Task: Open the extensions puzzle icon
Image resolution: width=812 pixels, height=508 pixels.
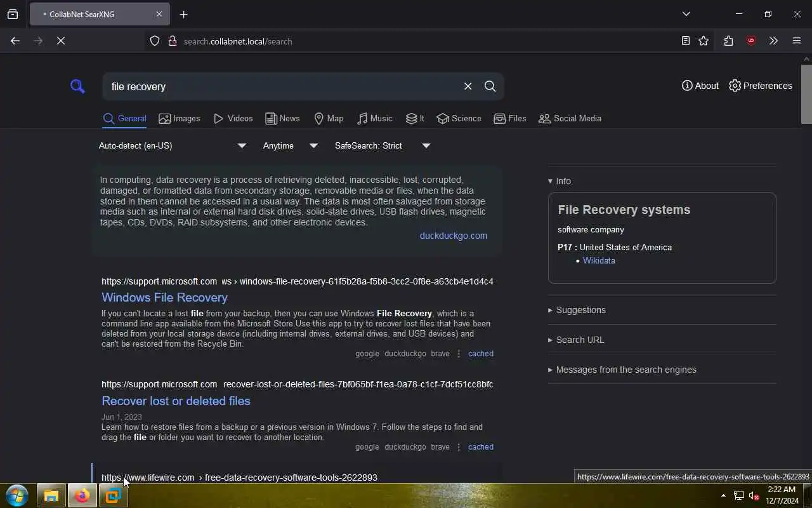Action: point(728,41)
